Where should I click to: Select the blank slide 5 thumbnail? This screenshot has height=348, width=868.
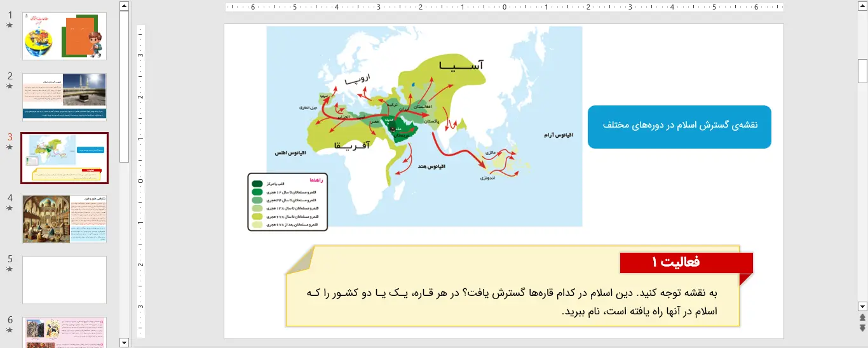pos(64,280)
